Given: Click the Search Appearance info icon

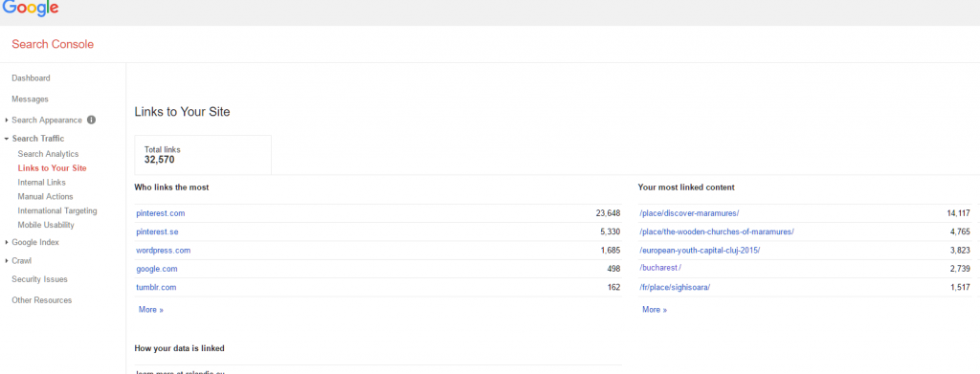Looking at the screenshot, I should pos(91,120).
